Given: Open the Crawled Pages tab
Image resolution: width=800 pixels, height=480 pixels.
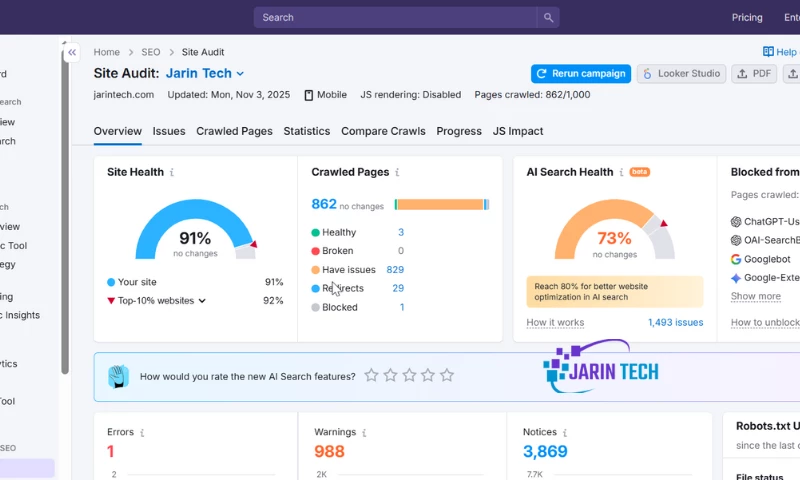Looking at the screenshot, I should (x=234, y=131).
